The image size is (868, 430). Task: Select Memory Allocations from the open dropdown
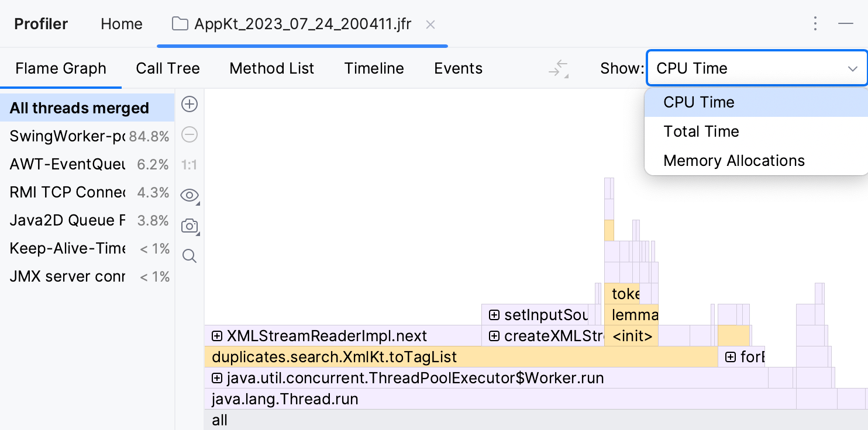[734, 160]
